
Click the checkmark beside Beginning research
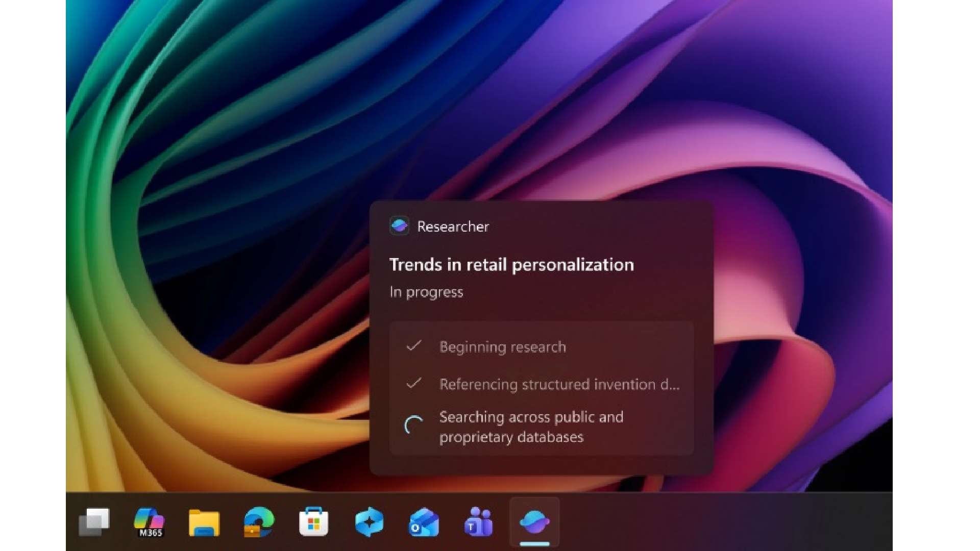(x=414, y=346)
